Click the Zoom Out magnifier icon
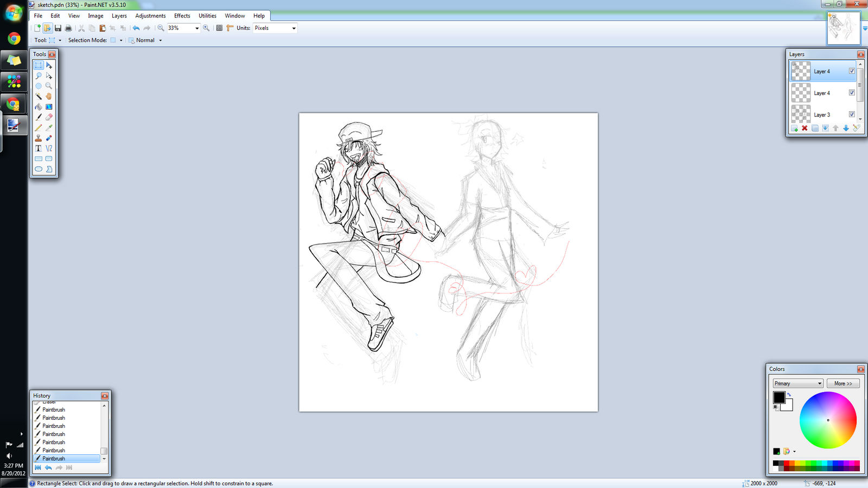 tap(161, 28)
